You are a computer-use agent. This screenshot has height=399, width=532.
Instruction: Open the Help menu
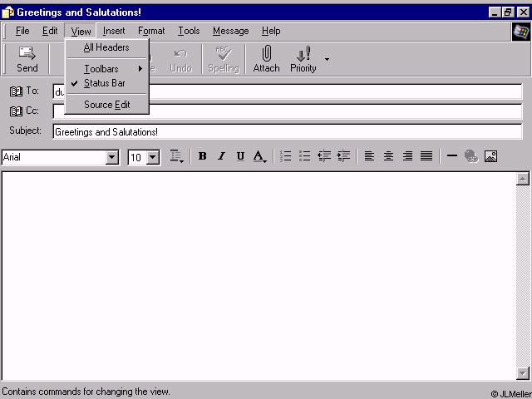tap(271, 31)
